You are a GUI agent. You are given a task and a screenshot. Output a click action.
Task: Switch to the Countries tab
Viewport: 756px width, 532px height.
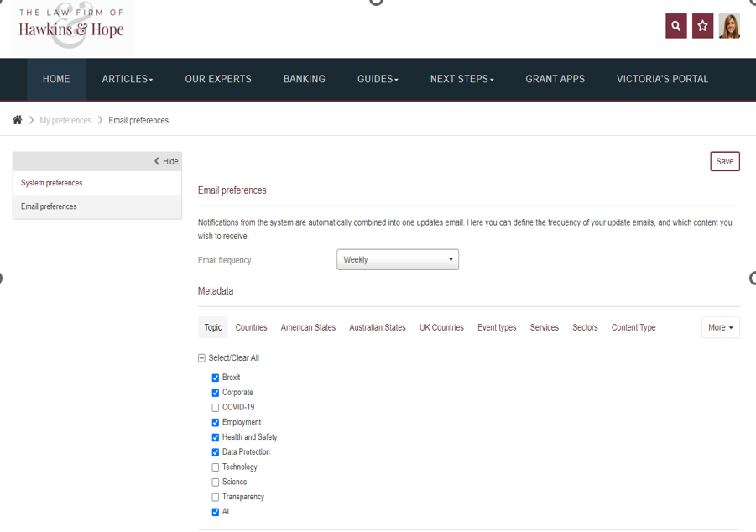click(x=251, y=327)
